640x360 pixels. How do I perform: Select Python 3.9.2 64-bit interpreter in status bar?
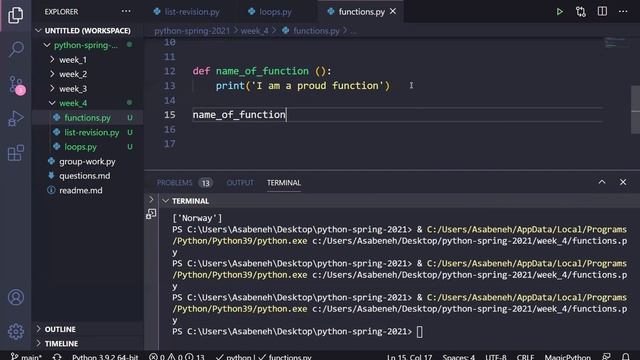(x=105, y=357)
